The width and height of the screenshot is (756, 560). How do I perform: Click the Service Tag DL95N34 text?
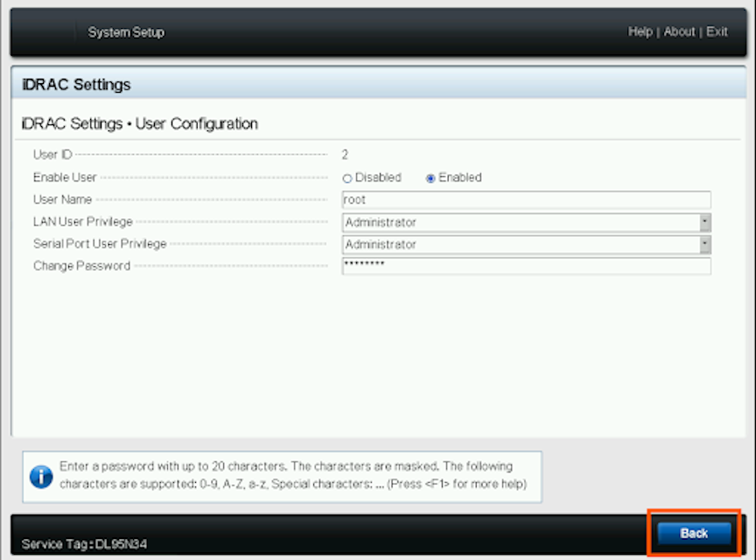(x=84, y=543)
